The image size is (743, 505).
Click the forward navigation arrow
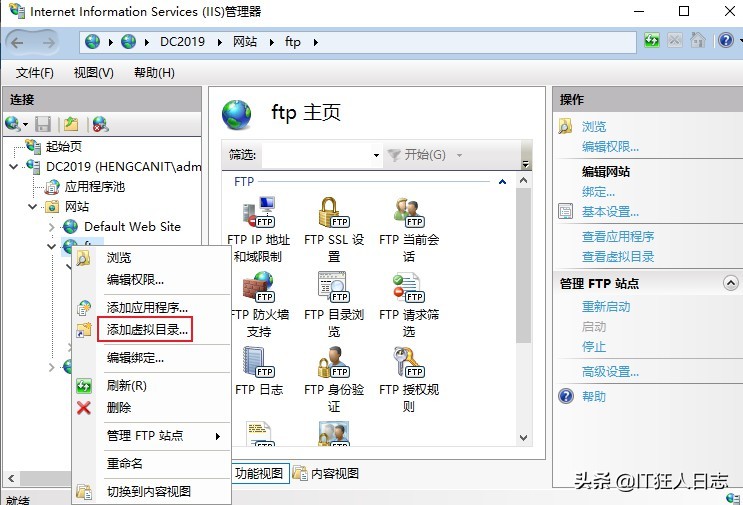coord(48,43)
